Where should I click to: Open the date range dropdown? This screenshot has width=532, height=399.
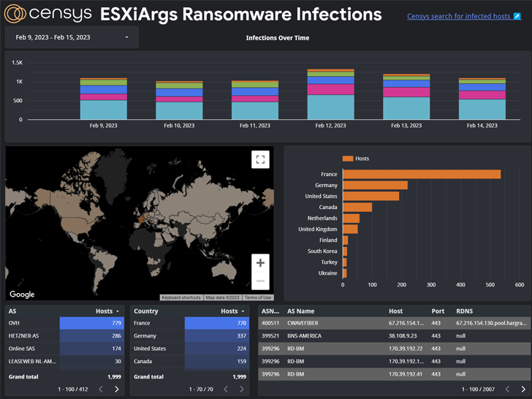pos(72,37)
